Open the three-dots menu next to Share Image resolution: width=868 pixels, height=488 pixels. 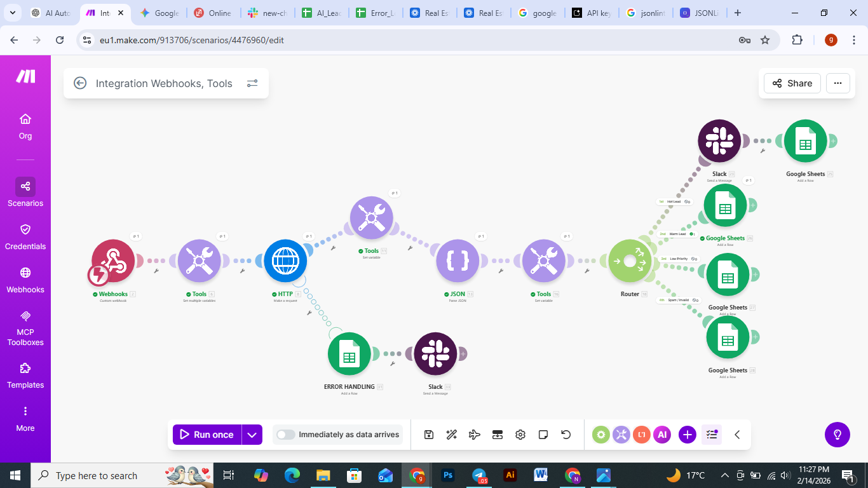(x=838, y=83)
